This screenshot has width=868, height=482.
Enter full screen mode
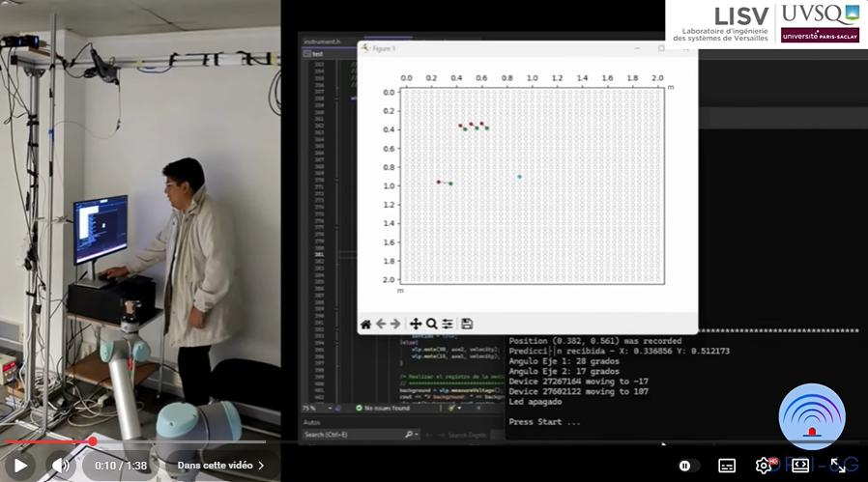click(839, 466)
